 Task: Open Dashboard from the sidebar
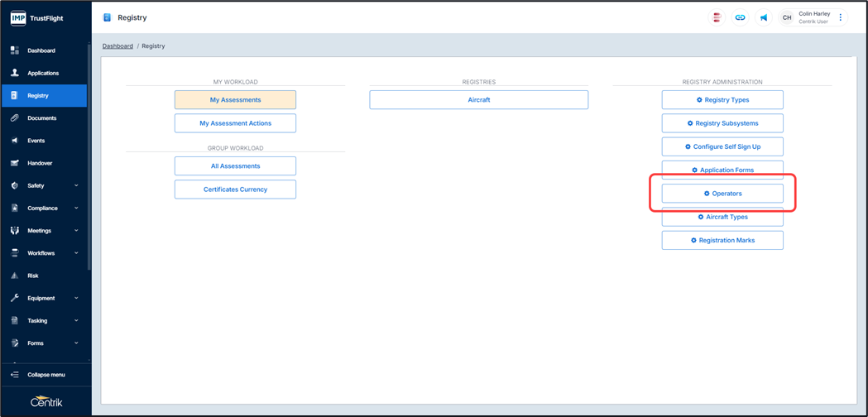pos(41,50)
